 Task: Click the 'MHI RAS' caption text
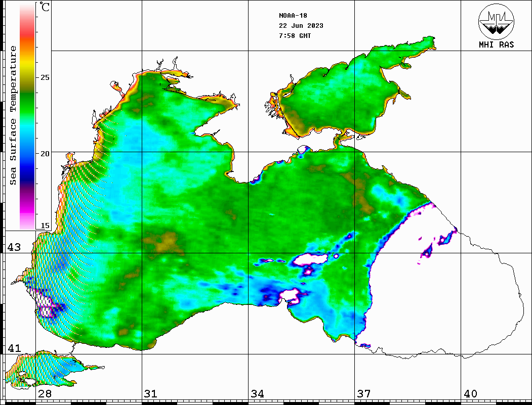click(497, 44)
